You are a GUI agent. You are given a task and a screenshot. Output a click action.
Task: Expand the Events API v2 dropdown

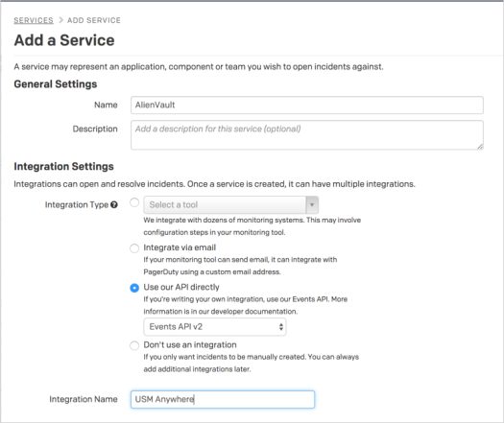pos(215,327)
